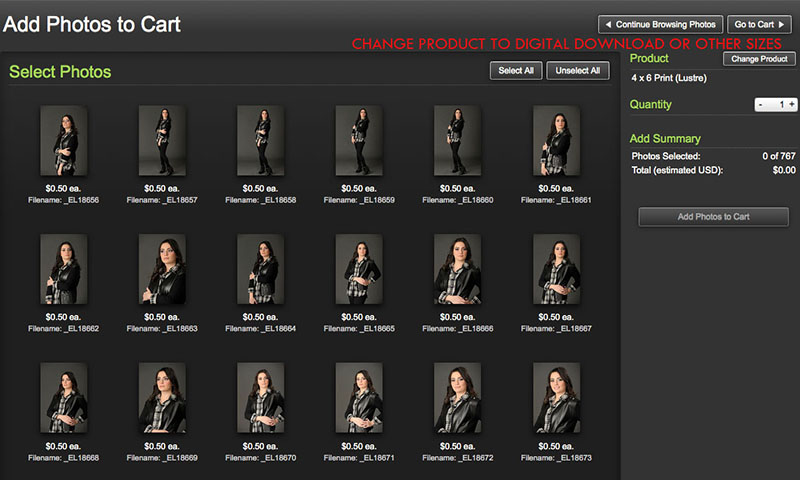Select photo thumbnail _EL18656
800x480 pixels.
[63, 142]
